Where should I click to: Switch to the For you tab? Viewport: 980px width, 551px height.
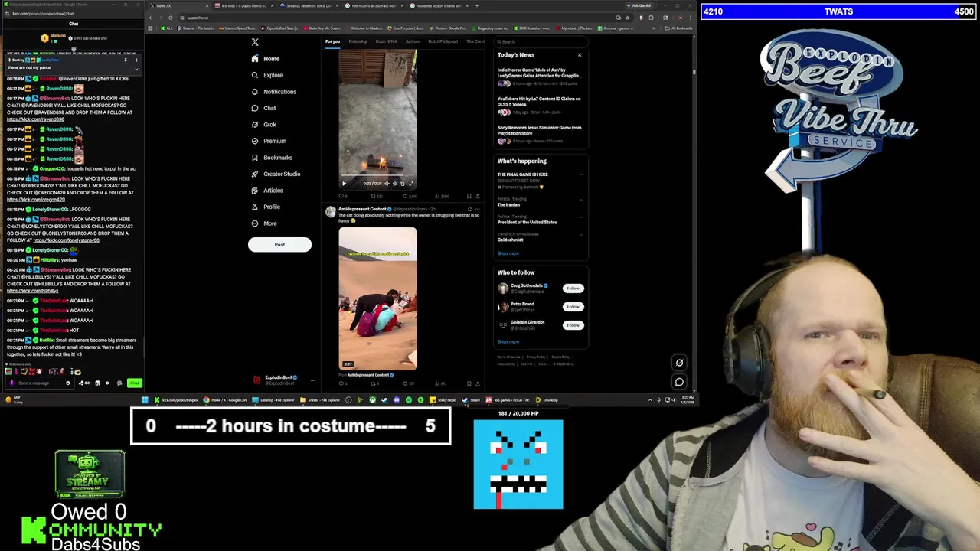(x=332, y=41)
